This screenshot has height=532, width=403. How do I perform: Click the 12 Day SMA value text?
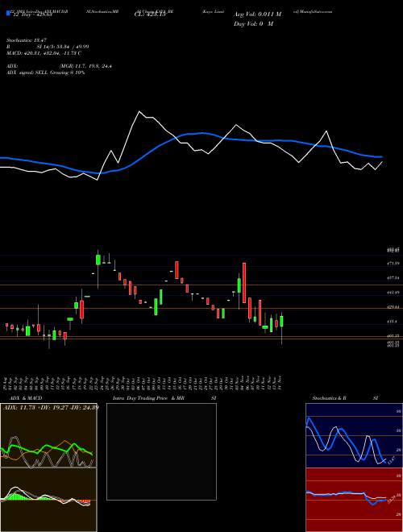click(x=31, y=15)
